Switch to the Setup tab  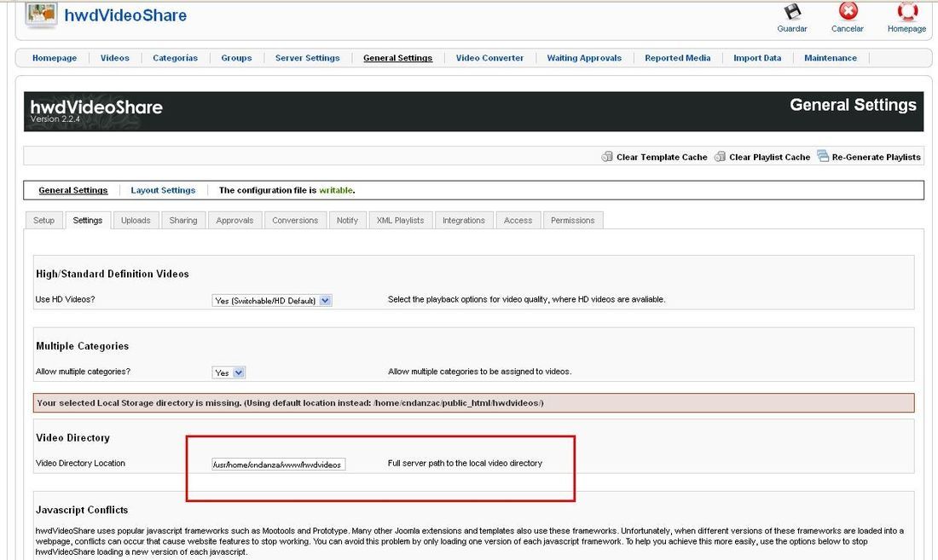point(43,220)
